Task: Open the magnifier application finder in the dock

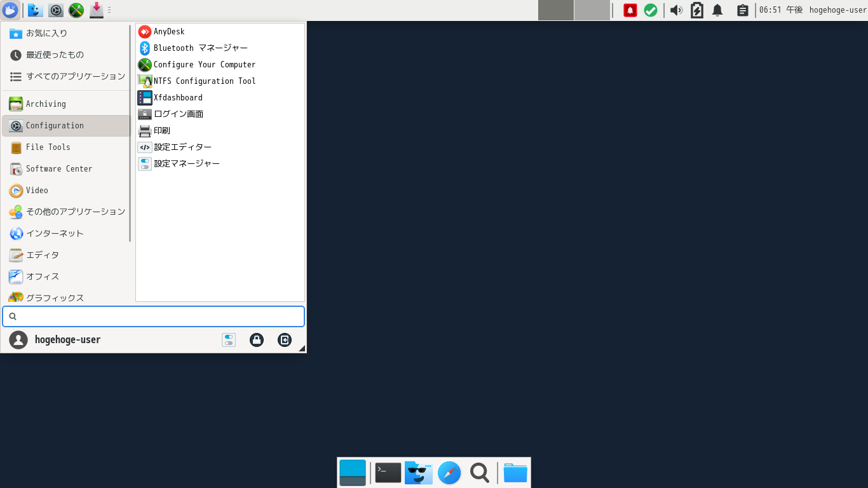Action: (x=480, y=473)
